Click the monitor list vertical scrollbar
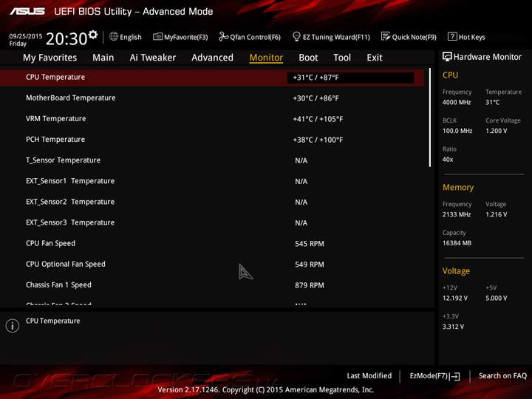 [x=430, y=117]
